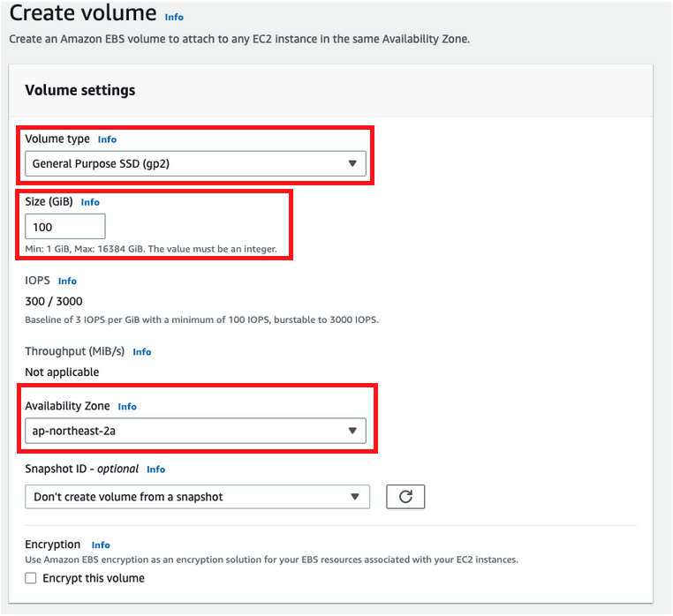Image resolution: width=673 pixels, height=616 pixels.
Task: Click the Volume type Info link
Action: (107, 139)
